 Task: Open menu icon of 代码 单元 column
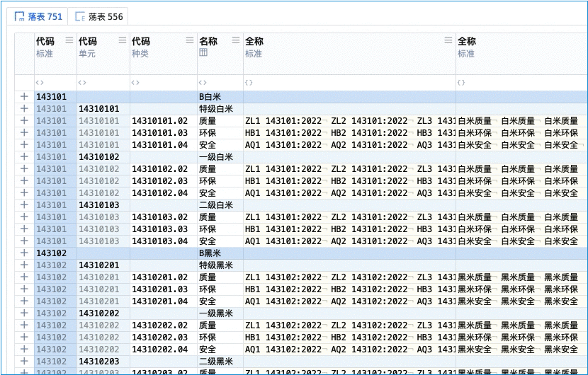[123, 40]
